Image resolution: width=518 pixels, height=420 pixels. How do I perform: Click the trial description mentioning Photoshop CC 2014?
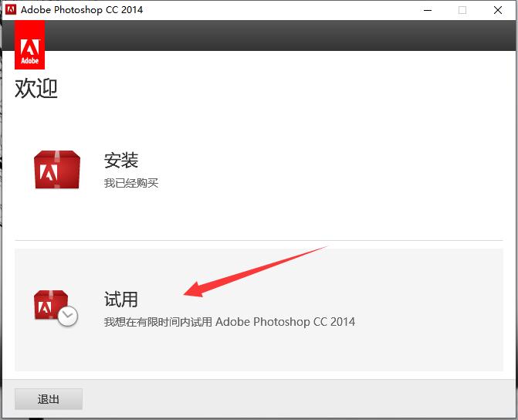pyautogui.click(x=229, y=321)
